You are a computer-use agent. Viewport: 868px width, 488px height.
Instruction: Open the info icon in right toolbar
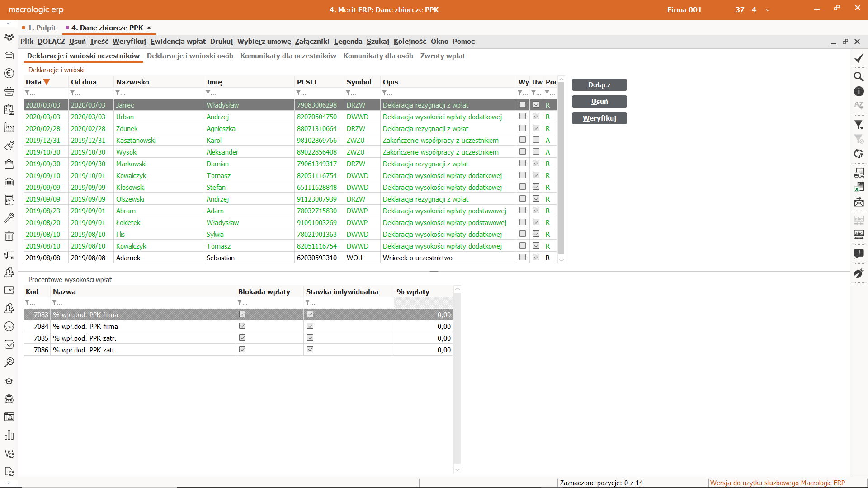[859, 91]
